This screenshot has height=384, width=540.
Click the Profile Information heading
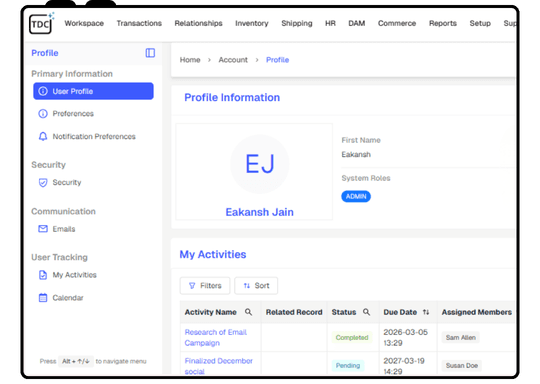tap(232, 97)
